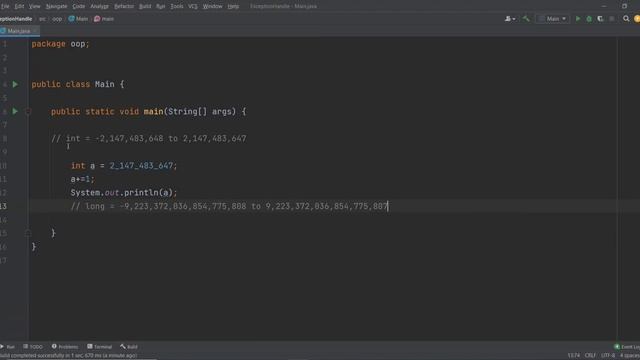Open the Terminal tool window
Viewport: 640px width, 360px height.
coord(99,347)
